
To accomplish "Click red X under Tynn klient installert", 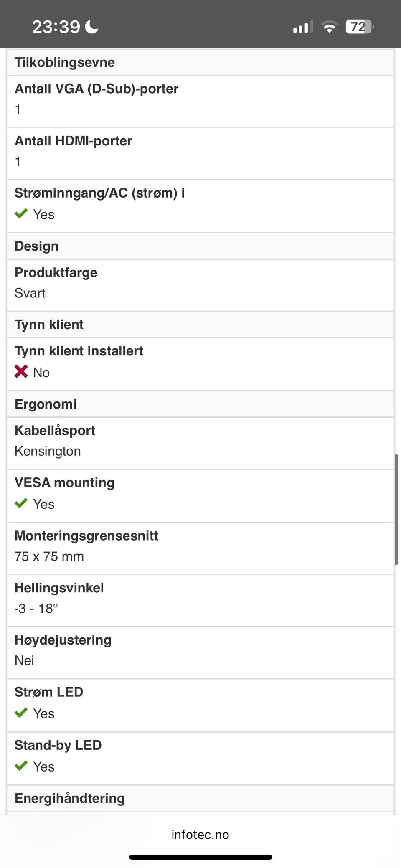I will click(21, 372).
